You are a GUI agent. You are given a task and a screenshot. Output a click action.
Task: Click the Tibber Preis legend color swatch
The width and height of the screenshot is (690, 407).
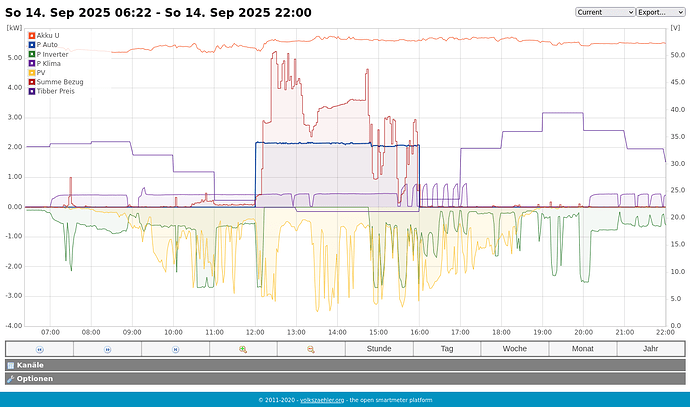tap(32, 92)
